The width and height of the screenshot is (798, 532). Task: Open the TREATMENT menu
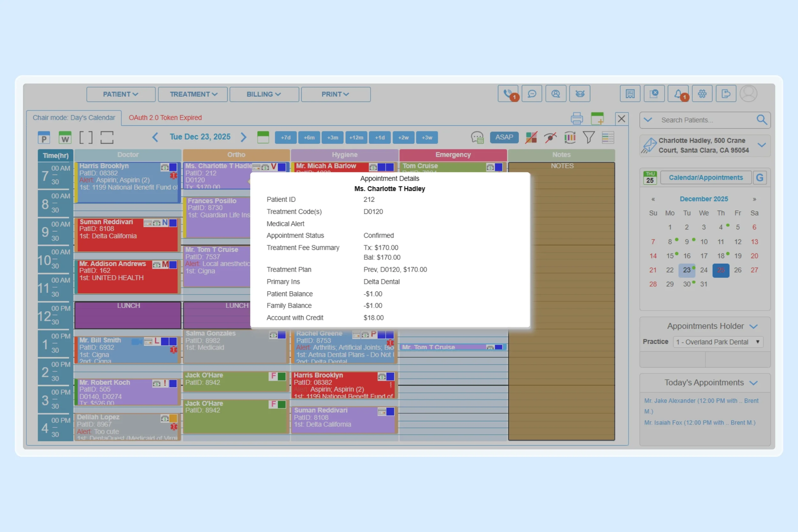pos(192,94)
